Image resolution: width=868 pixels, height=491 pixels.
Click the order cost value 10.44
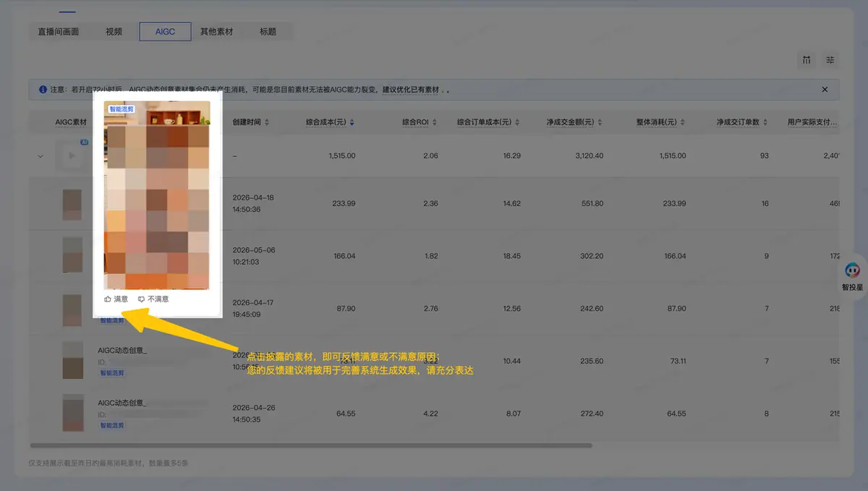pyautogui.click(x=511, y=361)
